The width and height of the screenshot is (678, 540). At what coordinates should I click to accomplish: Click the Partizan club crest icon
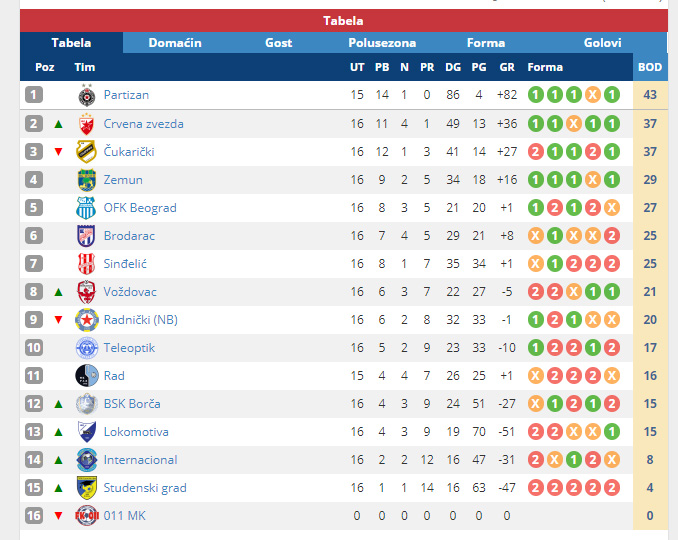(x=86, y=95)
